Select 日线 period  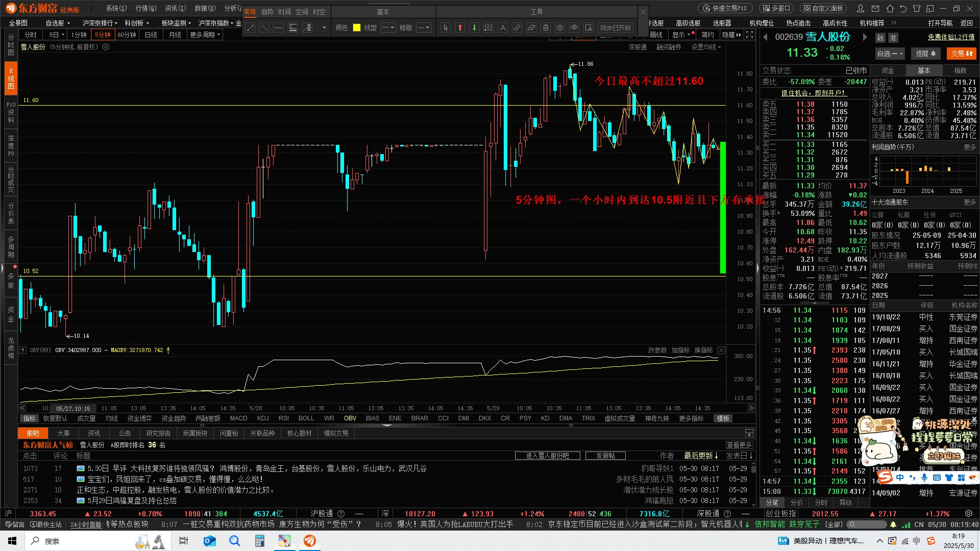click(x=151, y=35)
